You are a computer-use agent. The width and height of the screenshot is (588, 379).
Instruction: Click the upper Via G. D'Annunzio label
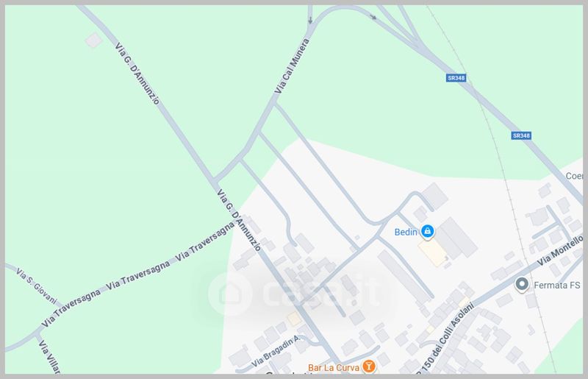[137, 74]
